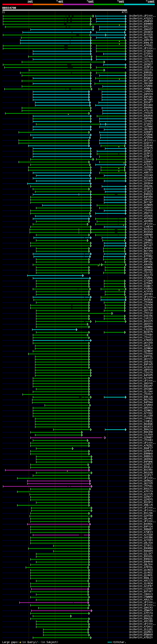The image size is (157, 644).
Task: Select the UniRef100_C6TLT8 hit
Action: tap(141, 238)
